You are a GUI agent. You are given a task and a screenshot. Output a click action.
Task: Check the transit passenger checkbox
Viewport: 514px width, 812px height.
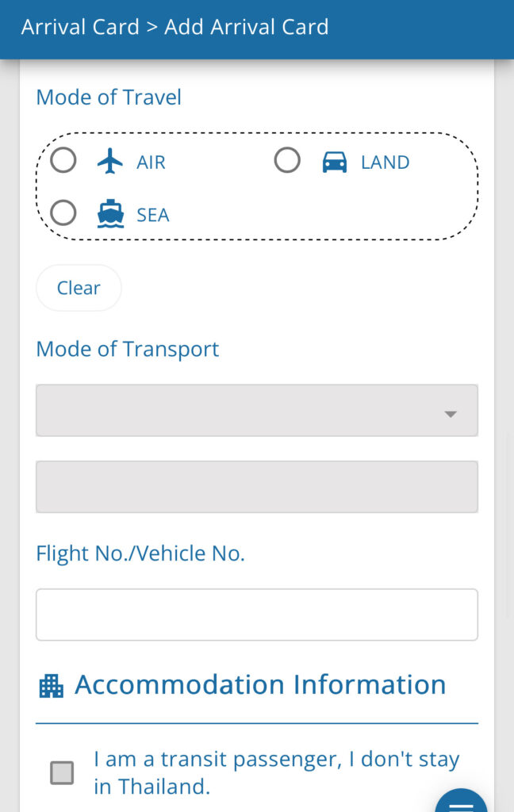coord(62,772)
